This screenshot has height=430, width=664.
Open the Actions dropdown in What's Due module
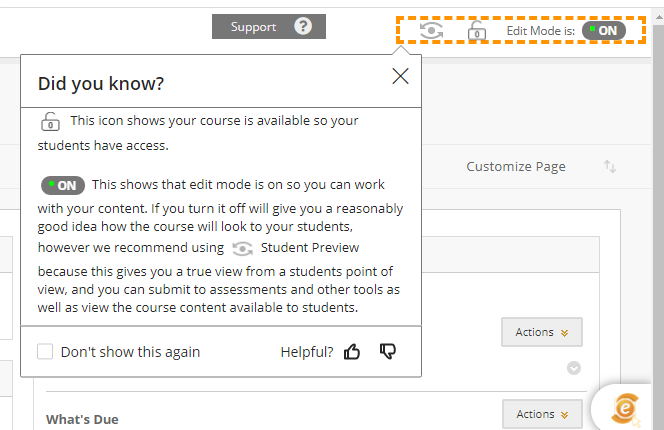[x=541, y=414]
